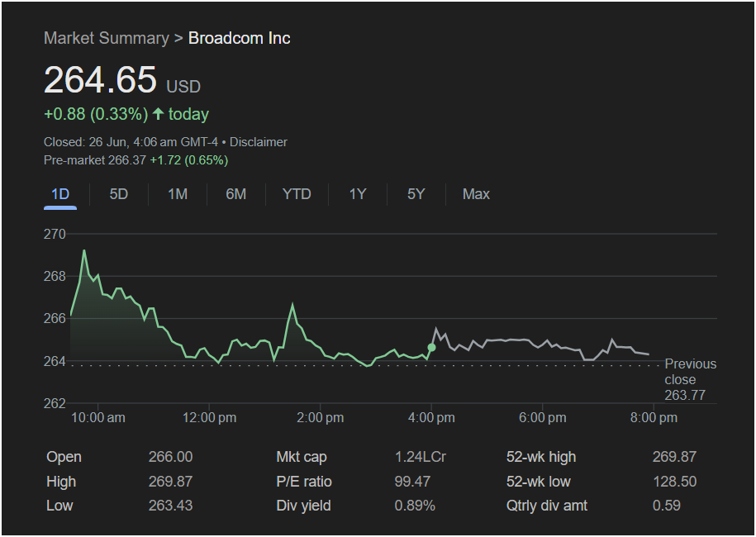Image resolution: width=756 pixels, height=537 pixels.
Task: Click the 52-wk low value 128.50
Action: point(674,482)
